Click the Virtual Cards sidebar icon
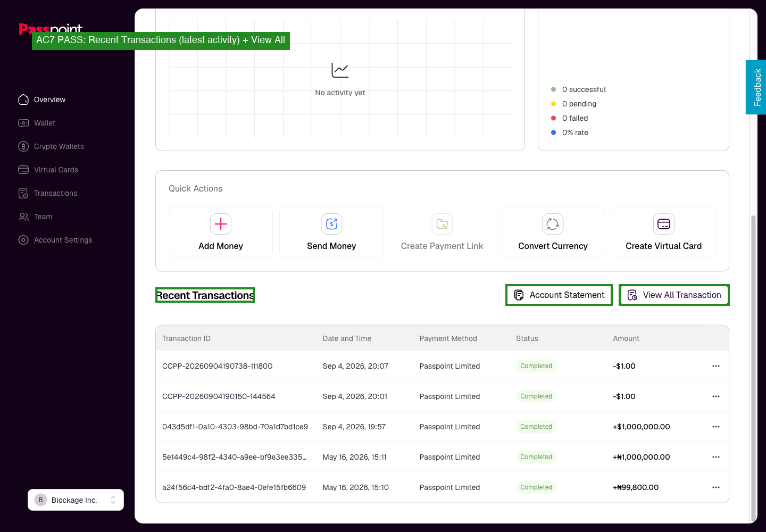766x532 pixels. click(23, 170)
